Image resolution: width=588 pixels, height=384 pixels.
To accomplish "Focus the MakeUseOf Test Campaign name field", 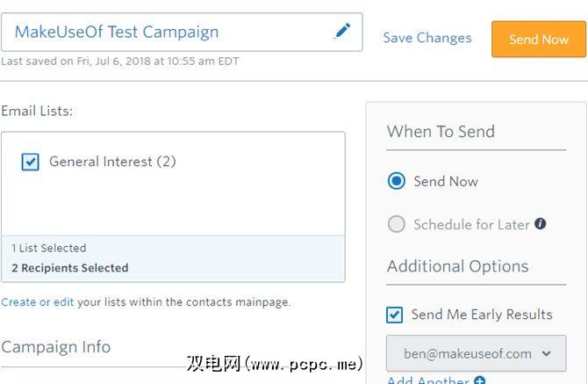I will click(167, 33).
